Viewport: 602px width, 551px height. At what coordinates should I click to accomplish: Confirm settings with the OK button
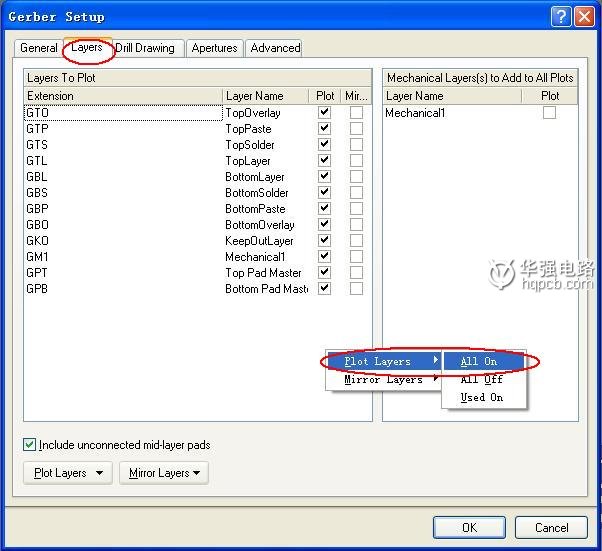[469, 527]
